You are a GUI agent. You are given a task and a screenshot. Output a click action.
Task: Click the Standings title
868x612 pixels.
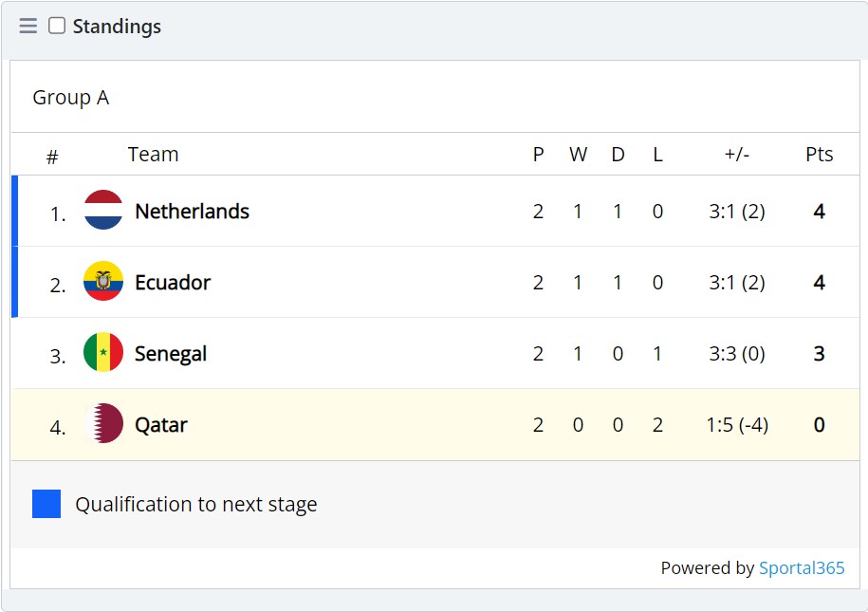pos(119,26)
